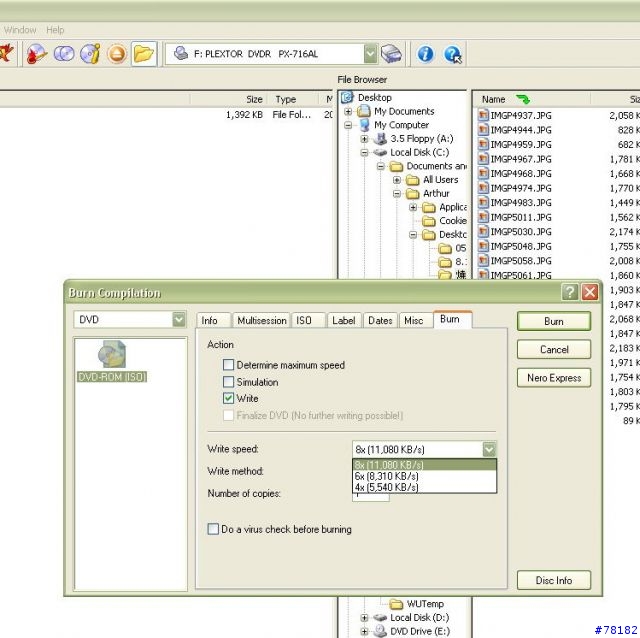Image resolution: width=640 pixels, height=638 pixels.
Task: Click the IMGP4937.JPG file icon
Action: 483,115
